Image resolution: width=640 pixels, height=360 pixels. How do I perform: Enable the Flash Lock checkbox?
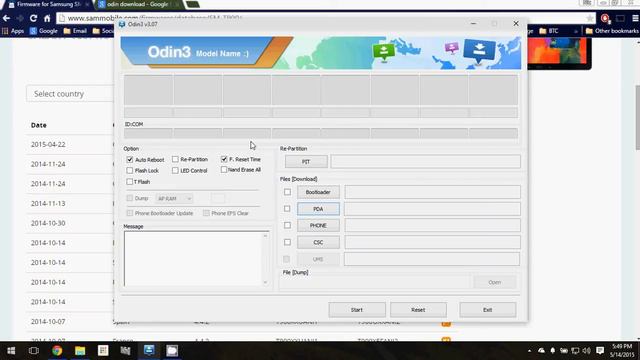pos(130,170)
